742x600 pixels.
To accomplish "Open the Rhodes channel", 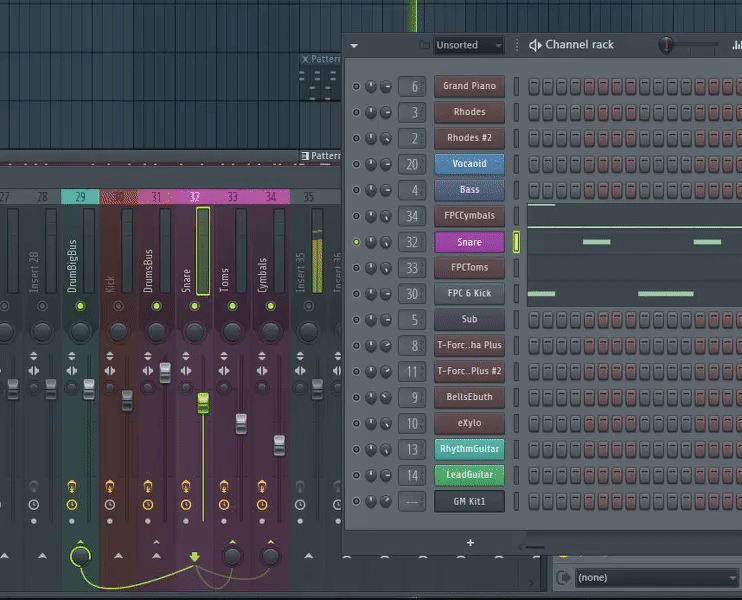I will [469, 112].
